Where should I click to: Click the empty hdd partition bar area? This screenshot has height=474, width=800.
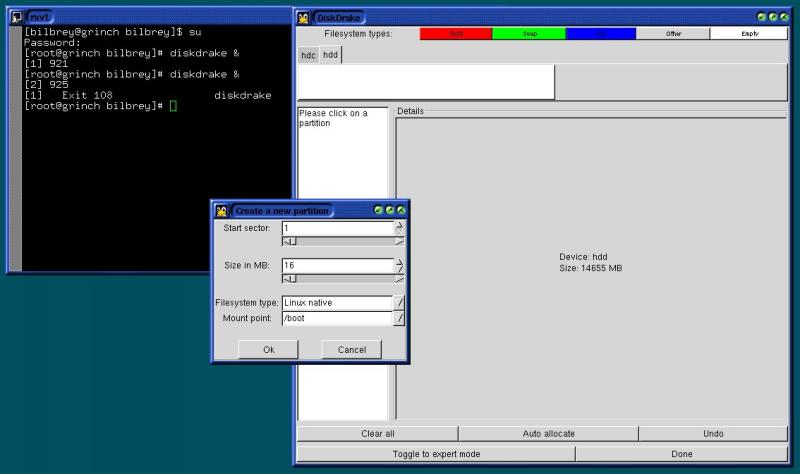426,82
